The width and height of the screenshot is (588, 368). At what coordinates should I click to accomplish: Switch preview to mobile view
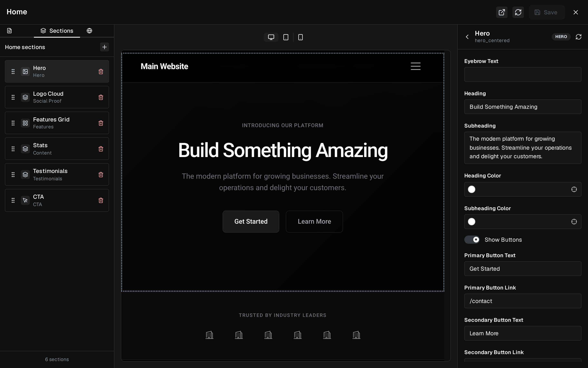click(301, 37)
